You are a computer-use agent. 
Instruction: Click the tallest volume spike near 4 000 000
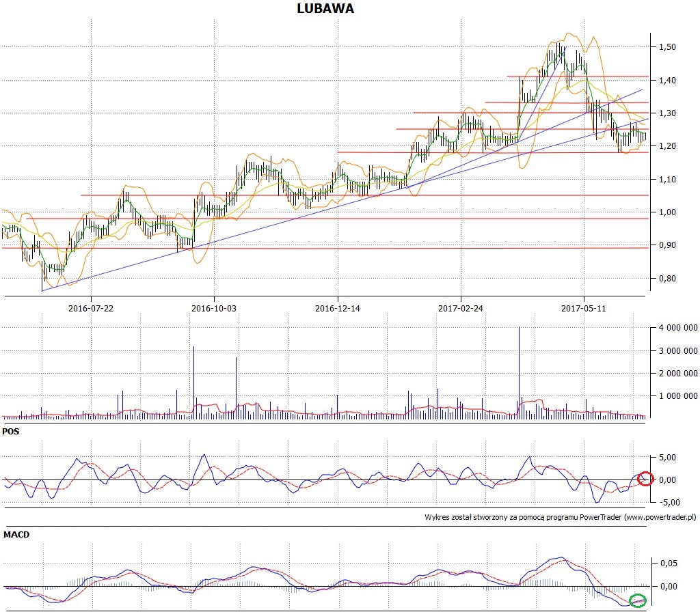[x=520, y=372]
